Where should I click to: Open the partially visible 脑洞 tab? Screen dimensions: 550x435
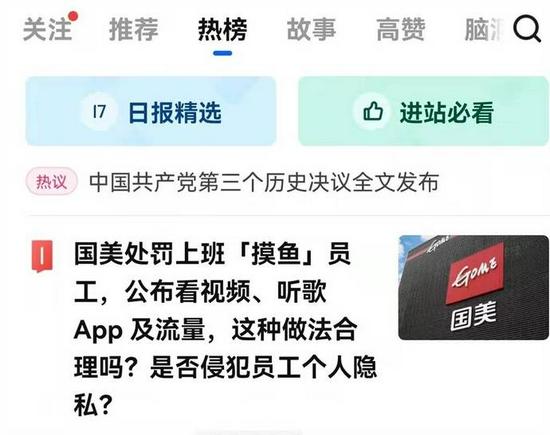point(485,29)
